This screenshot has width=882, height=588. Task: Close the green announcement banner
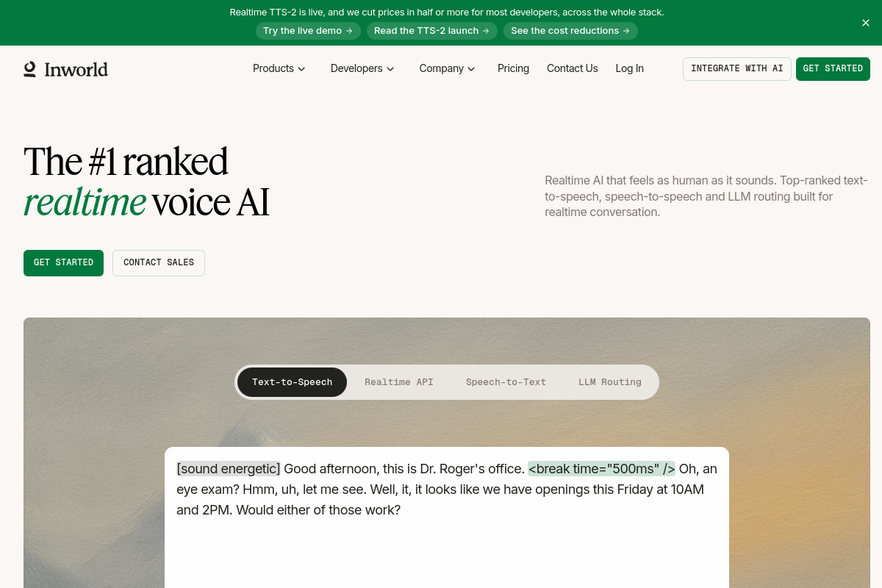point(866,23)
